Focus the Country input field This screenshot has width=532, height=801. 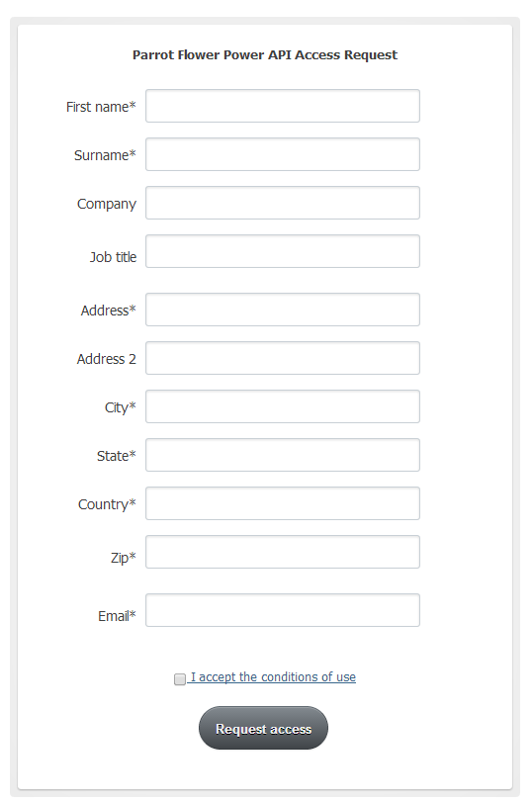point(283,503)
